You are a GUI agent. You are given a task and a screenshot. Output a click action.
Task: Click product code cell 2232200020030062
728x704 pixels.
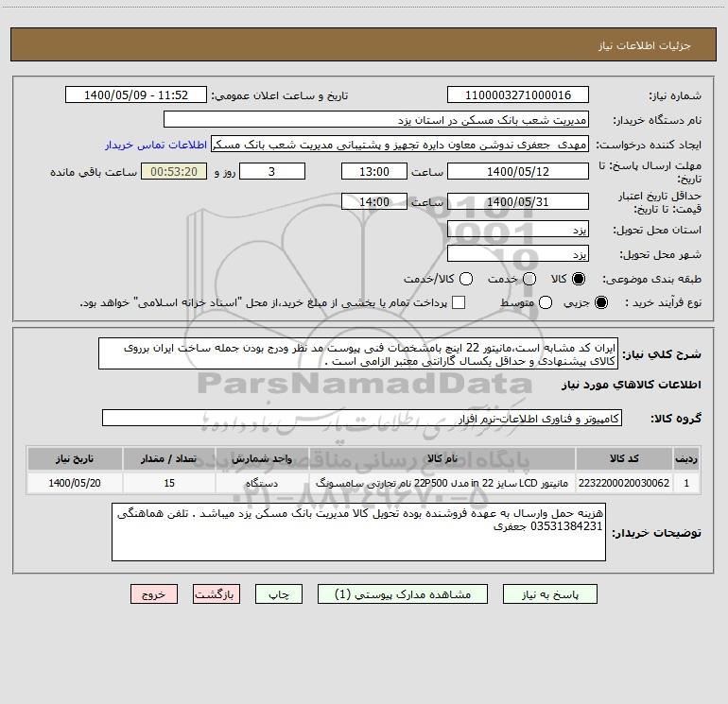pos(624,483)
